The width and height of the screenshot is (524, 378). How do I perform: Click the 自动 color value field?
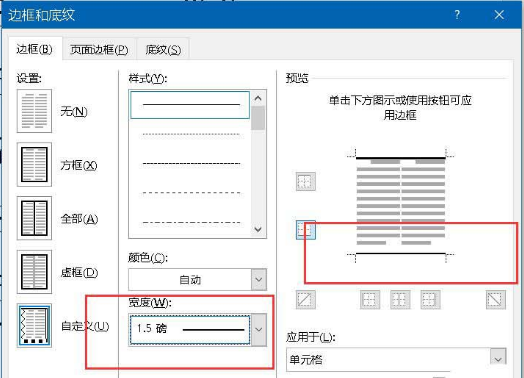pyautogui.click(x=190, y=279)
